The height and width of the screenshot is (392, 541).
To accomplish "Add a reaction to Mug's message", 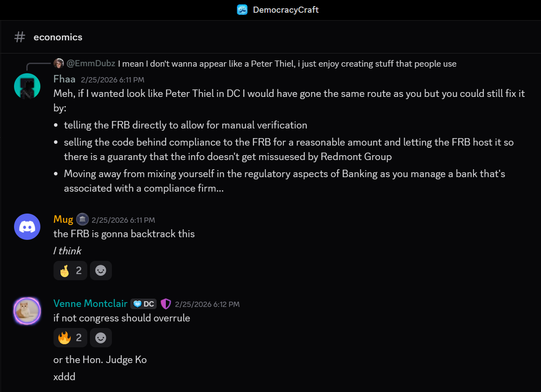I will [x=101, y=271].
